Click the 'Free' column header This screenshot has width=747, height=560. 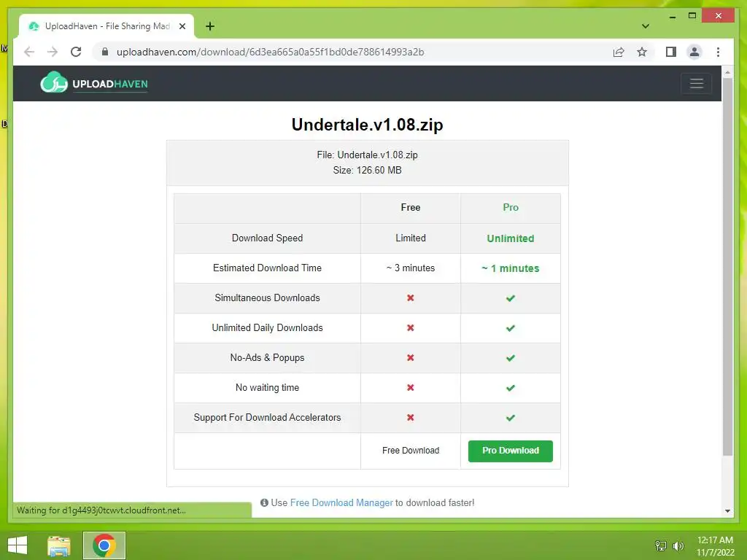pyautogui.click(x=411, y=208)
